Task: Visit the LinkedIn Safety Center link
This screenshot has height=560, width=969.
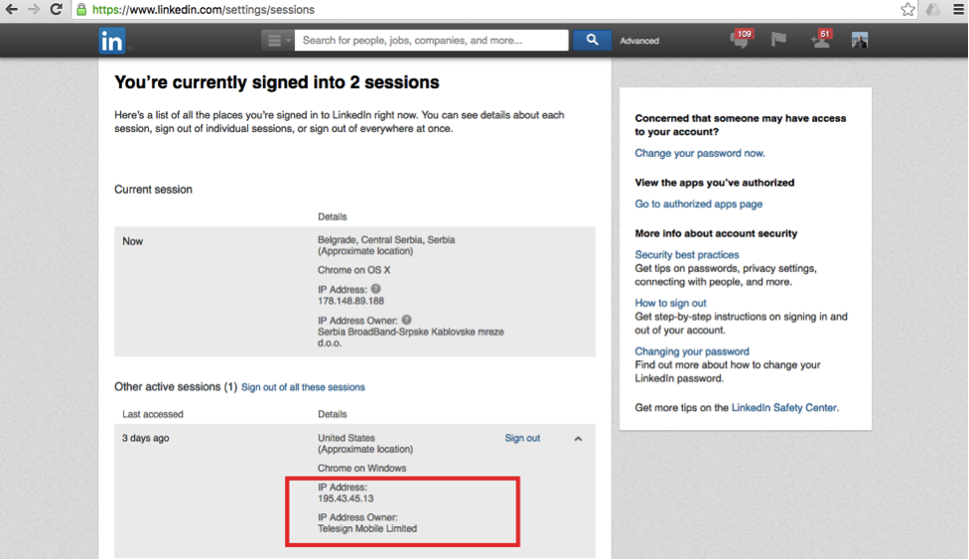Action: (x=784, y=407)
